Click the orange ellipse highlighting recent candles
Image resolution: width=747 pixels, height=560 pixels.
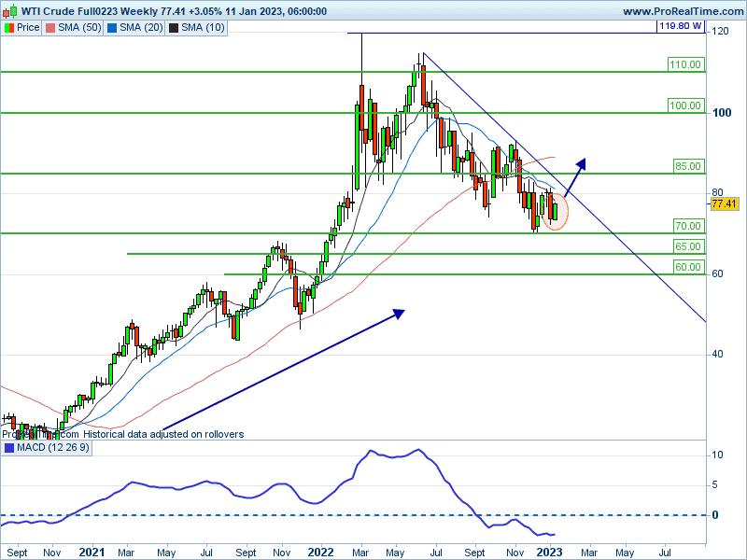[555, 211]
